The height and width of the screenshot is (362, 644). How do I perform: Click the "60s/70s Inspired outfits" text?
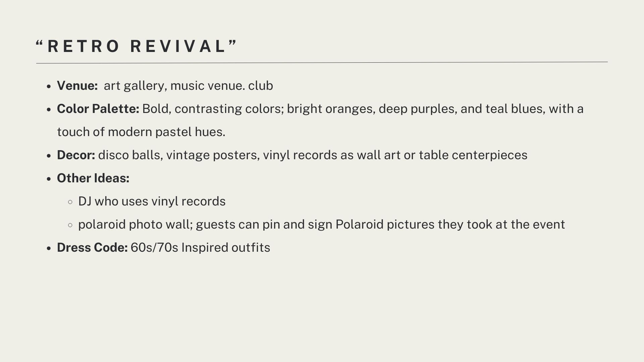[200, 248]
